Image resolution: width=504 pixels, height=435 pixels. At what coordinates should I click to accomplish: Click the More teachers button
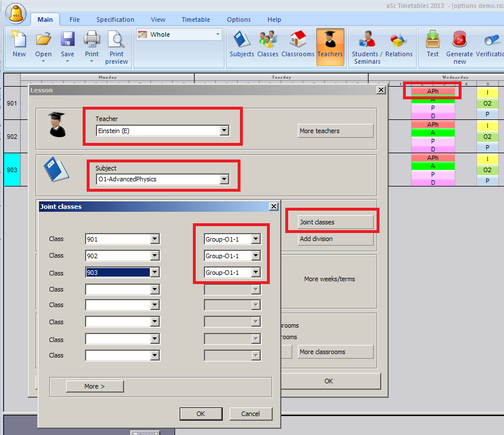click(335, 131)
